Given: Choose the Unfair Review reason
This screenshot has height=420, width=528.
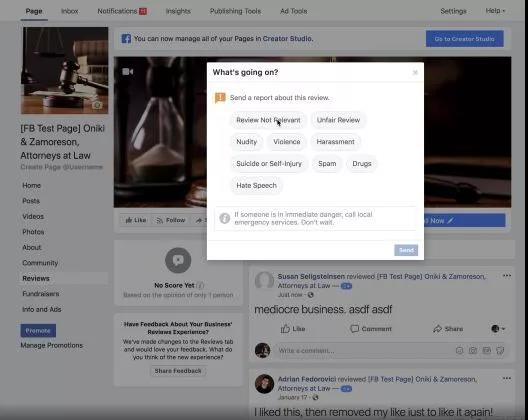Looking at the screenshot, I should [338, 120].
